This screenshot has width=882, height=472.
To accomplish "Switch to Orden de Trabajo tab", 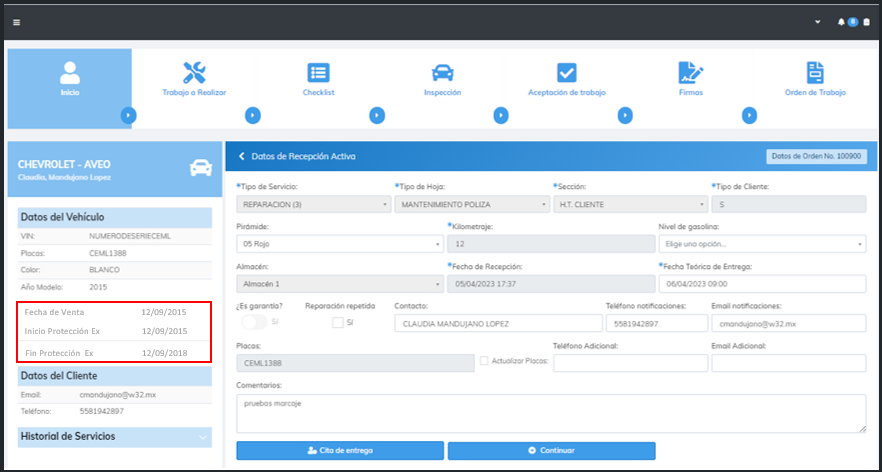I will click(x=815, y=88).
